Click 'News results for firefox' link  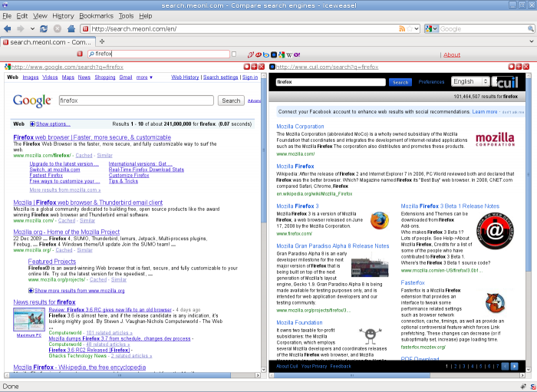point(44,302)
